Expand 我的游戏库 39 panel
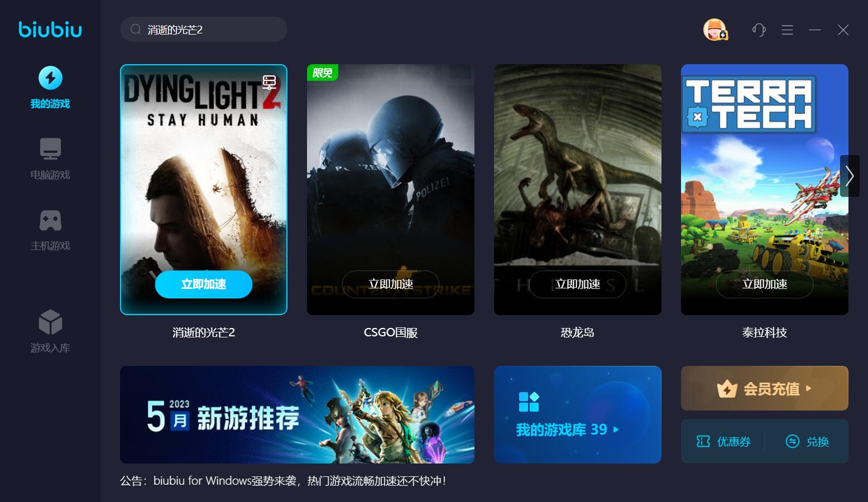The image size is (868, 502). coord(578,414)
